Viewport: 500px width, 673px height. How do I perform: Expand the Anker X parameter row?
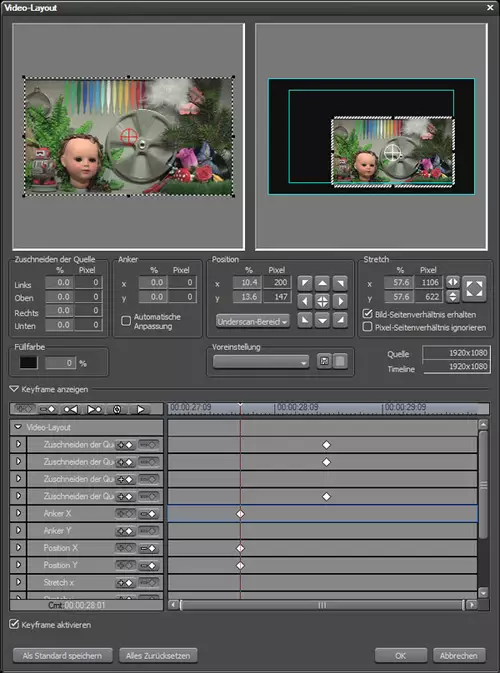[x=18, y=513]
